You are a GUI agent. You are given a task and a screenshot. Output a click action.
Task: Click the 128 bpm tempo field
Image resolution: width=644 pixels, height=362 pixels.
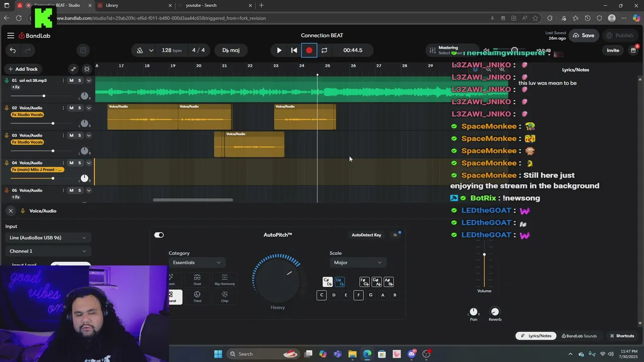click(172, 50)
